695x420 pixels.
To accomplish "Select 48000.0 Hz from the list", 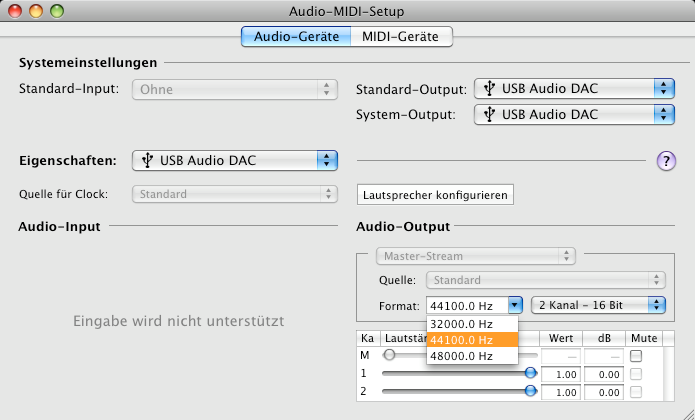I will [472, 356].
